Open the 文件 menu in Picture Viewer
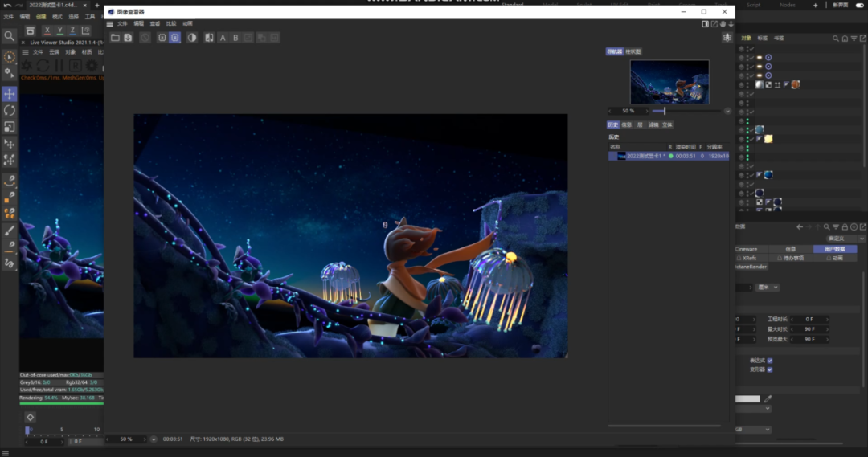Screen dimensions: 868x457 [122, 24]
